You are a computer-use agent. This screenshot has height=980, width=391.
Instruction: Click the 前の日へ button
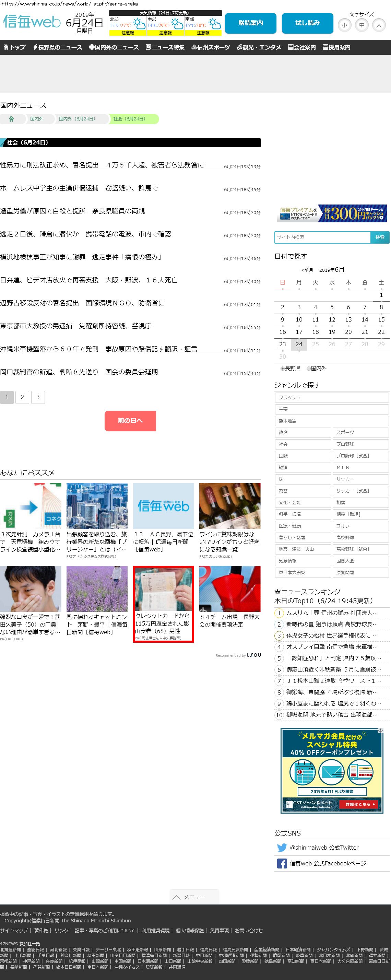[130, 421]
